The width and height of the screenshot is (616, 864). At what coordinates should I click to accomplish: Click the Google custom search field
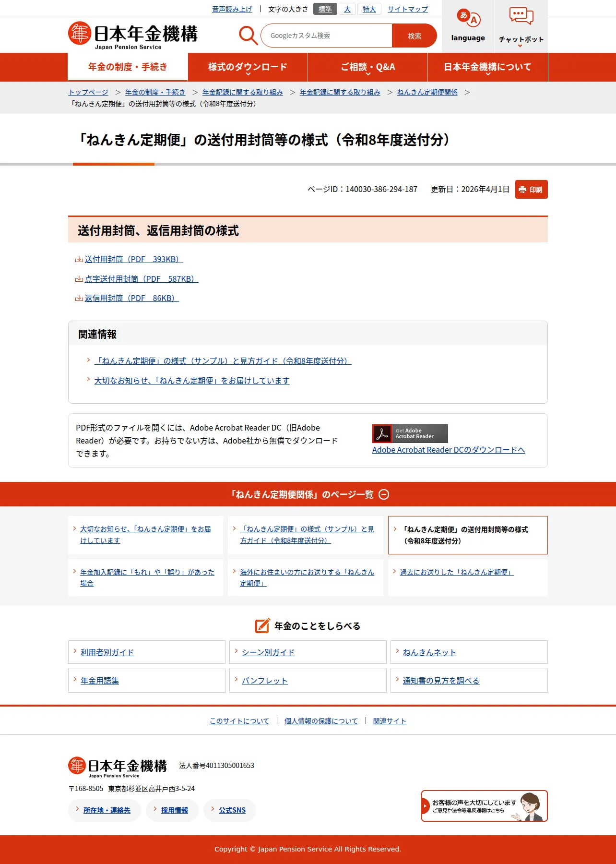click(326, 36)
